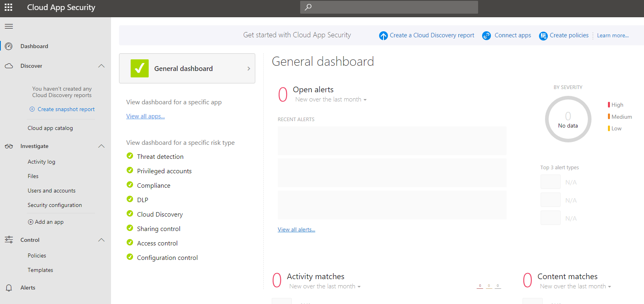This screenshot has height=304, width=644.
Task: Click the plus icon beside Add an app
Action: [30, 222]
